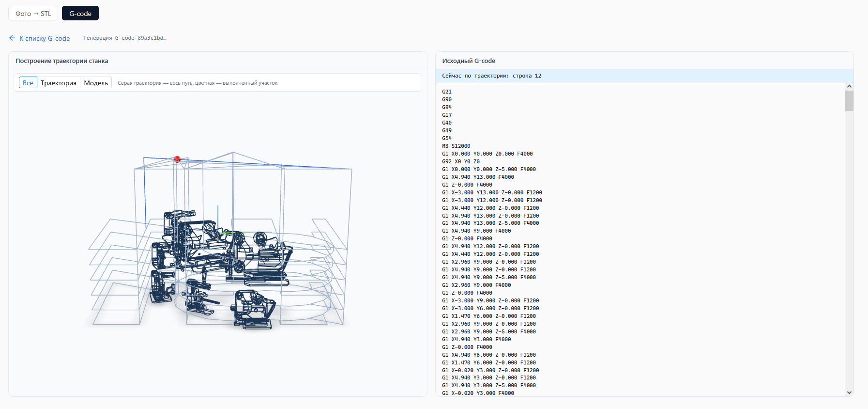Click the G21 line at the top of the code
This screenshot has height=409, width=868.
(x=447, y=92)
